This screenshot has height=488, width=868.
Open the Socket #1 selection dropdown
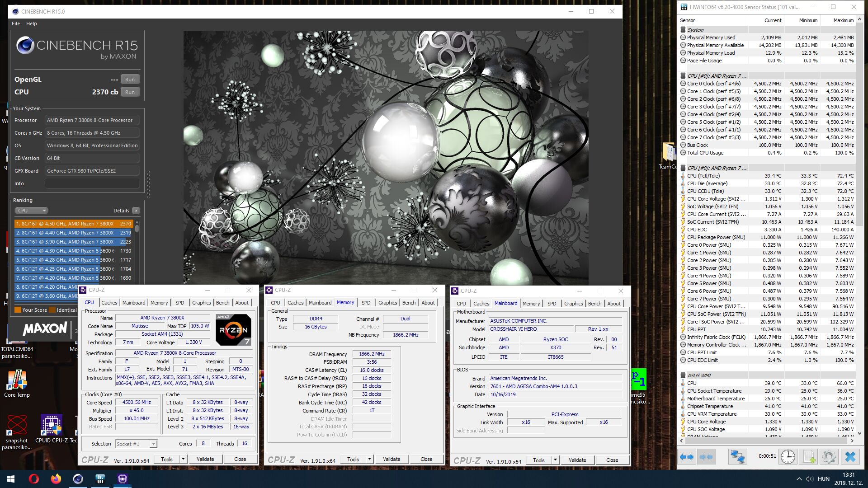click(x=136, y=444)
